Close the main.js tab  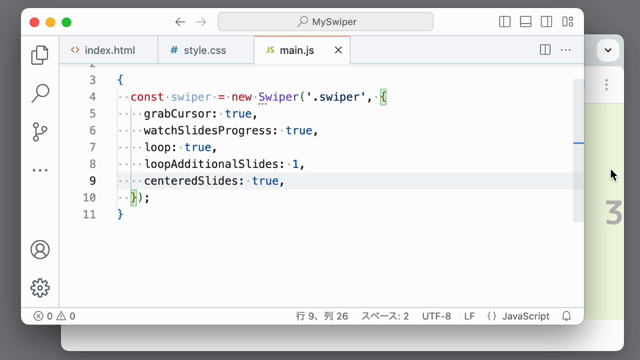(338, 50)
